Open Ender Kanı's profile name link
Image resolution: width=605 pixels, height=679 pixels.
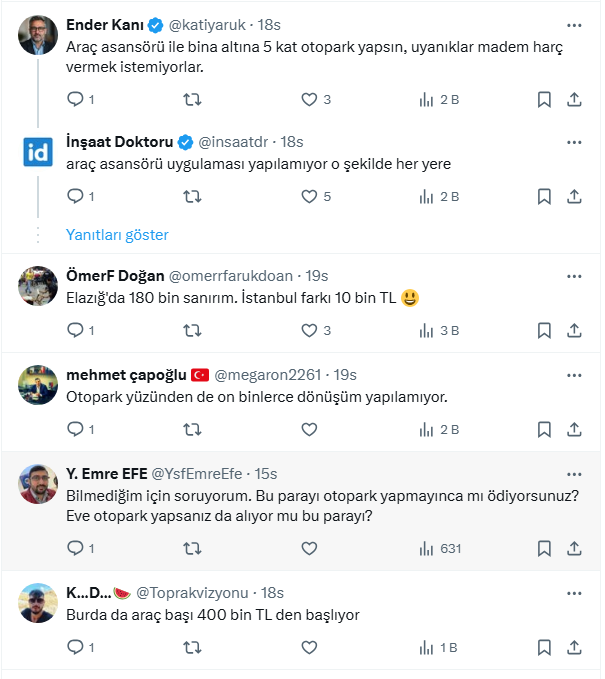click(x=103, y=25)
